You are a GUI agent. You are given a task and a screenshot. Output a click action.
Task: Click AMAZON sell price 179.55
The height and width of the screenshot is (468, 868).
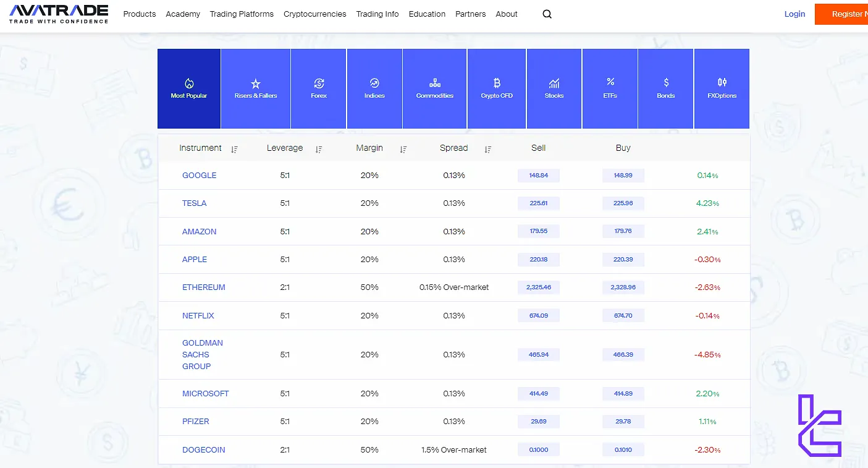click(539, 232)
